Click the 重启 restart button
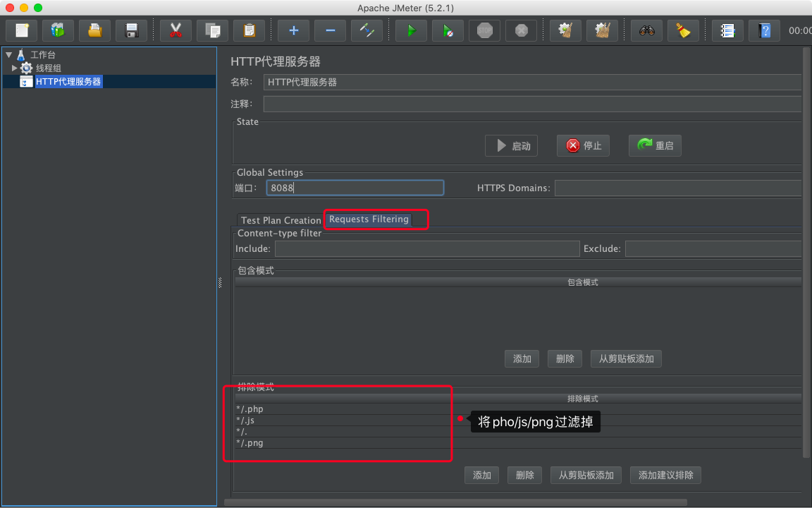Screen dimensions: 812x508 (655, 145)
